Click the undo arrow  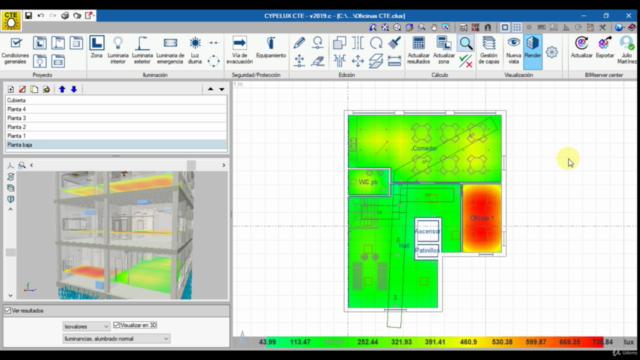click(41, 16)
